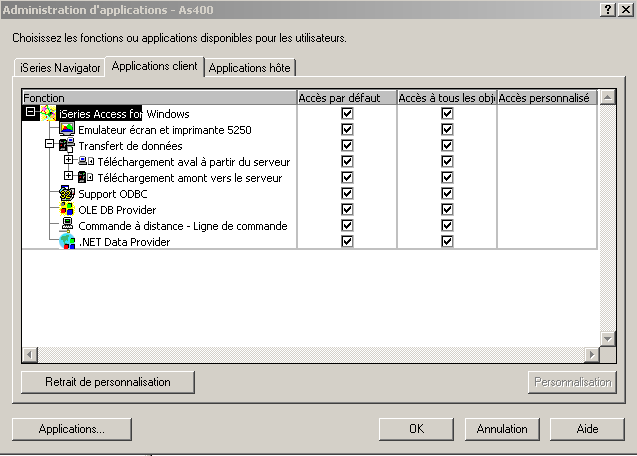The height and width of the screenshot is (456, 637).
Task: Uncheck all-object access for iSeries Access for Windows
Action: click(x=447, y=113)
